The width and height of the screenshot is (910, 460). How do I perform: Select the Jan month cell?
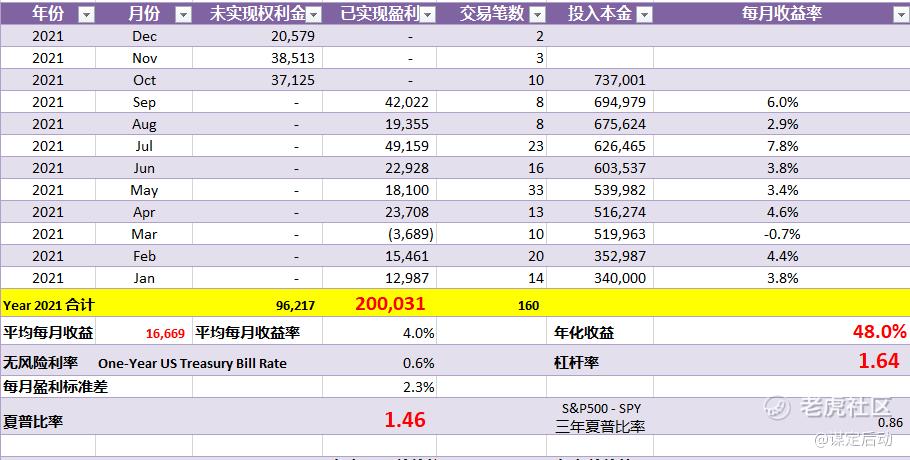pos(144,278)
